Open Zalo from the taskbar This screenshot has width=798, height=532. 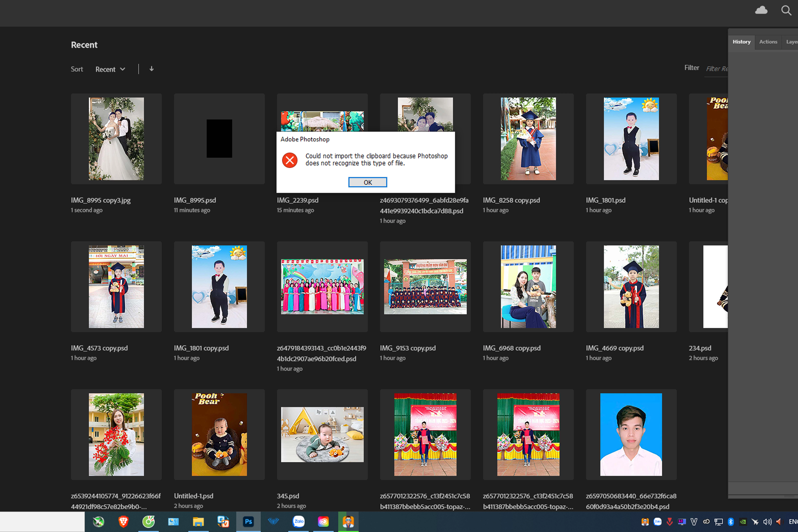(x=299, y=522)
